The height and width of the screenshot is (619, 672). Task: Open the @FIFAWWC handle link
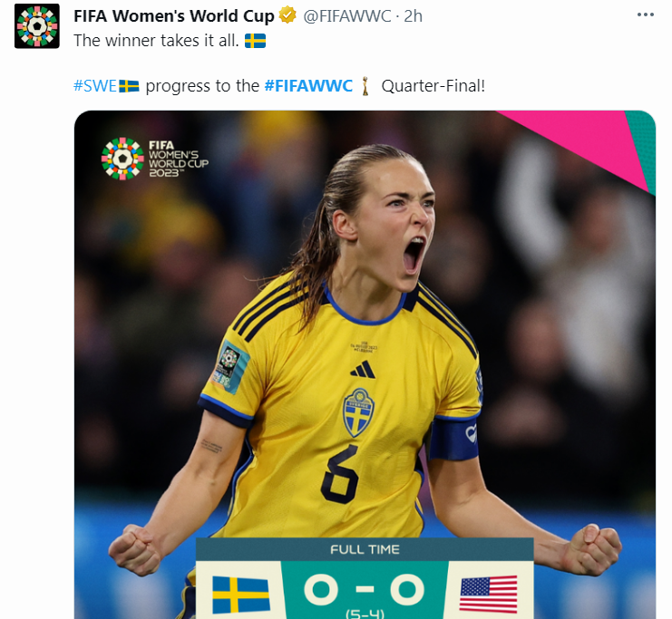[347, 15]
